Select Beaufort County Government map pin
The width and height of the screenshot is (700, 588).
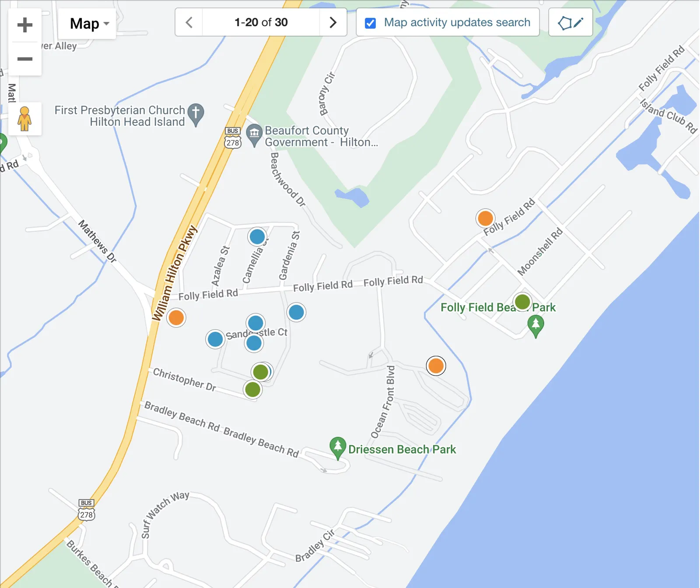point(254,135)
